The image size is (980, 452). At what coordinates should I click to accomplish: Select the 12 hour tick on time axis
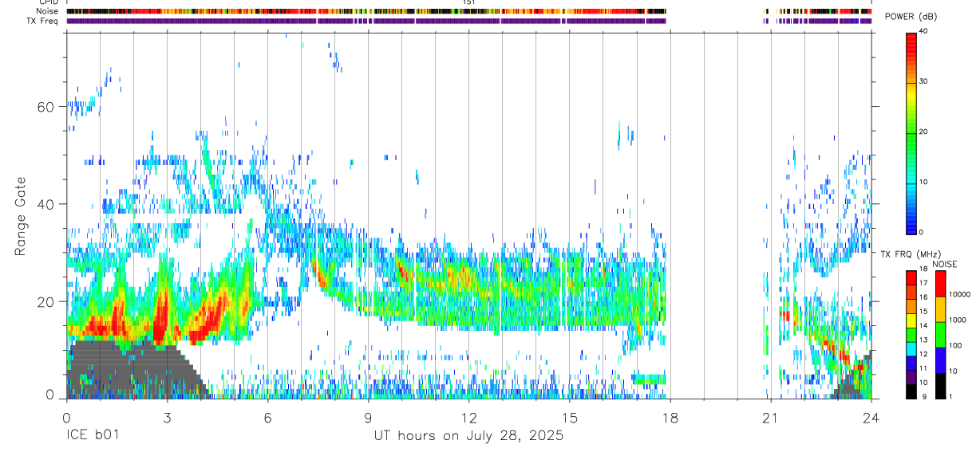[468, 417]
